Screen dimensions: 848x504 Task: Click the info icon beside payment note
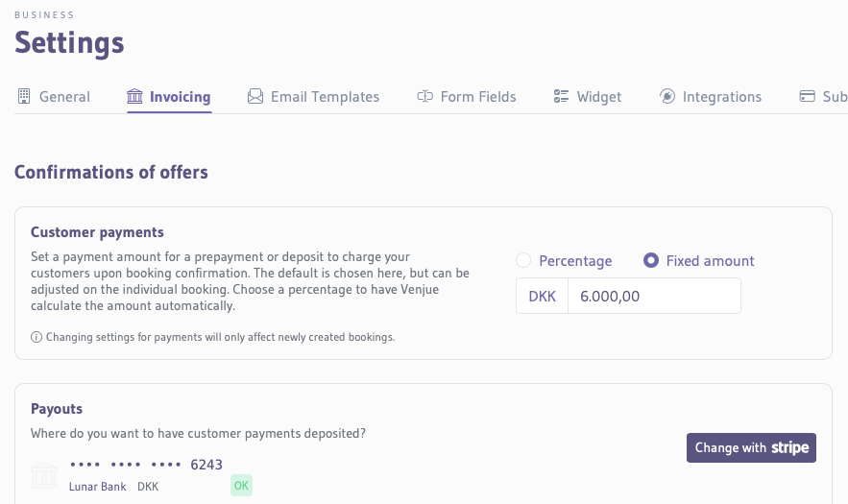[x=36, y=337]
